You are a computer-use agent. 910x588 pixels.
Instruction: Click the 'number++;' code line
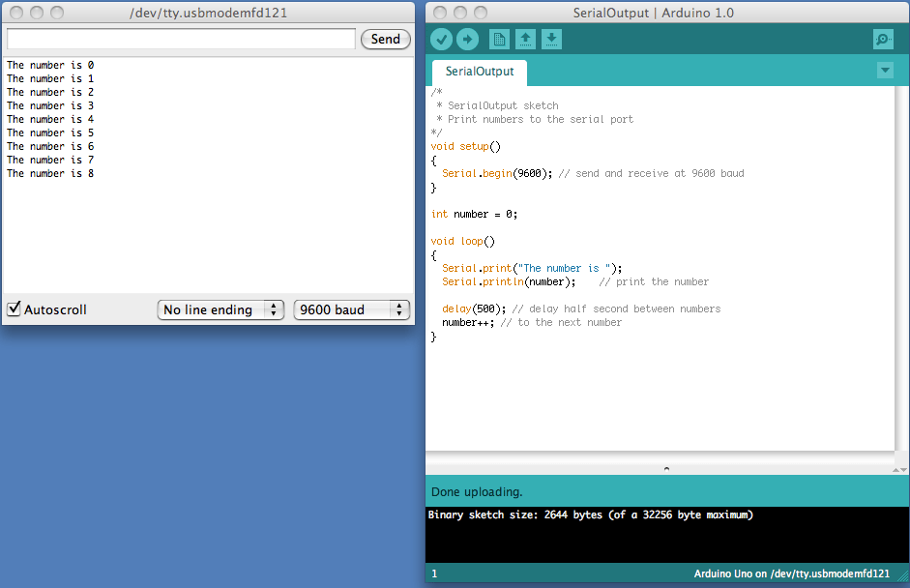[x=532, y=322]
